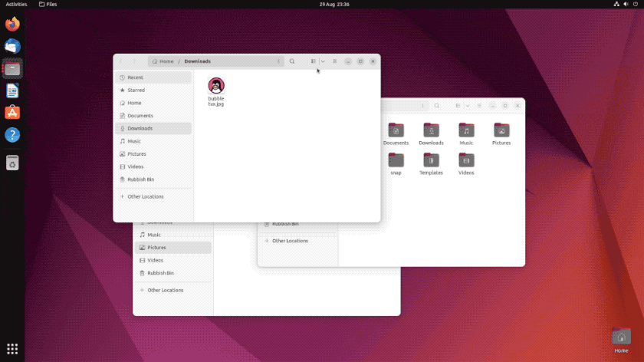
Task: Open the hamburger menu in the Downloads window
Action: pos(335,61)
